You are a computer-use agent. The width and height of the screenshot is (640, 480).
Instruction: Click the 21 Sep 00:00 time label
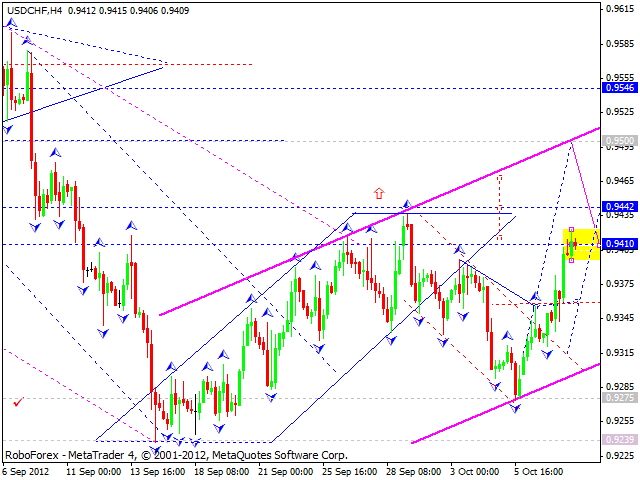click(x=284, y=471)
